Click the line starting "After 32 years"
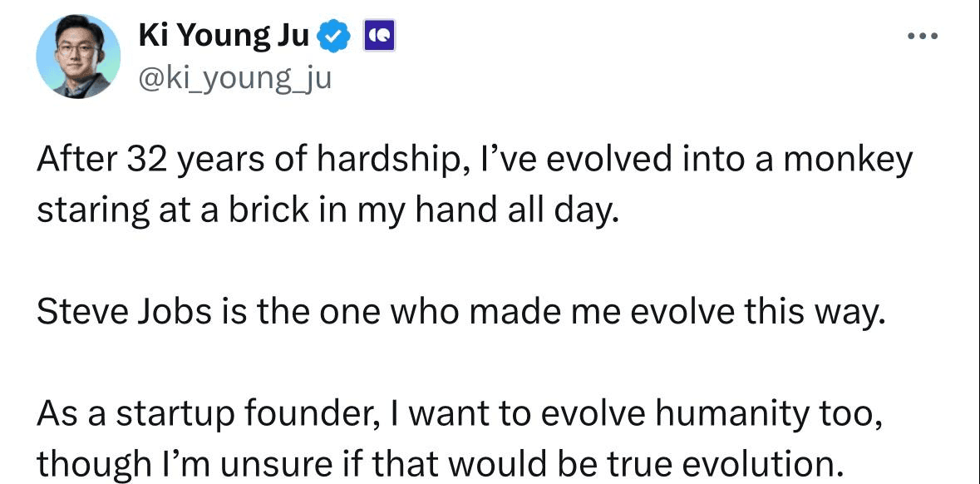The image size is (980, 484). [x=475, y=161]
